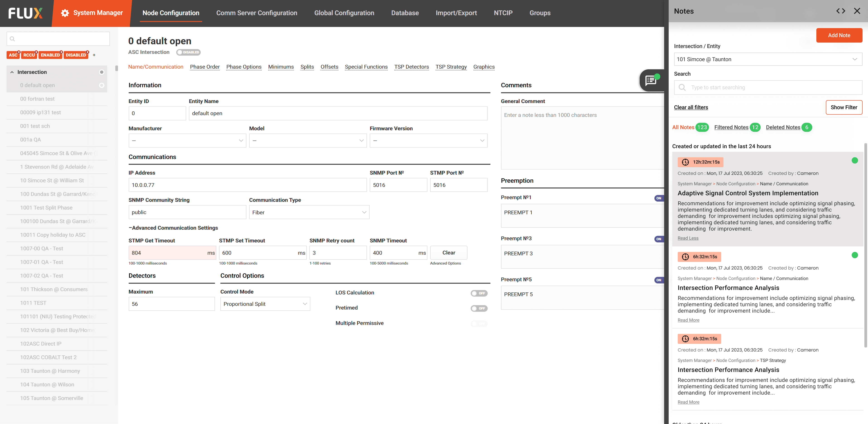
Task: Open the Control Mode dropdown
Action: pyautogui.click(x=265, y=304)
